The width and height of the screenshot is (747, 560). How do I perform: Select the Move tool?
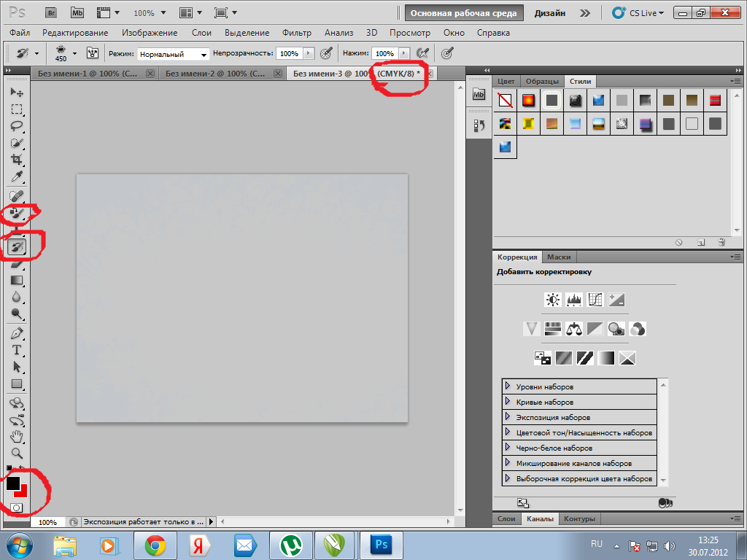[17, 92]
